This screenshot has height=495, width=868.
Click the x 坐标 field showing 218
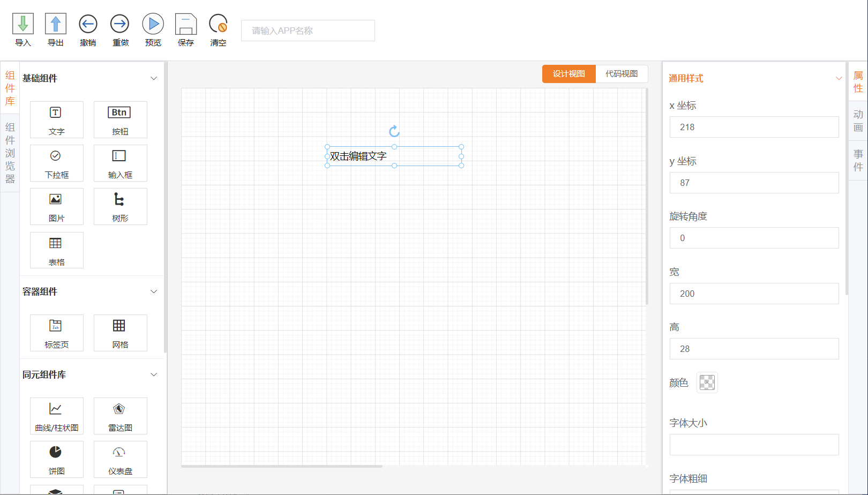point(754,127)
